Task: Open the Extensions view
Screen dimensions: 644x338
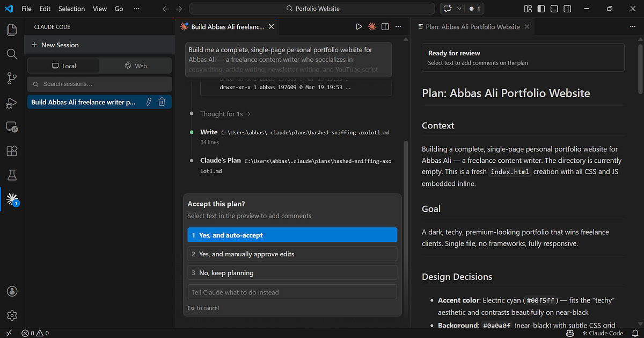Action: [12, 151]
